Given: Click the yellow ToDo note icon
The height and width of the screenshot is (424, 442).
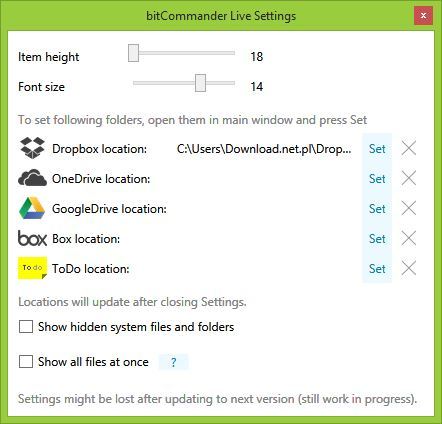Looking at the screenshot, I should [x=32, y=268].
